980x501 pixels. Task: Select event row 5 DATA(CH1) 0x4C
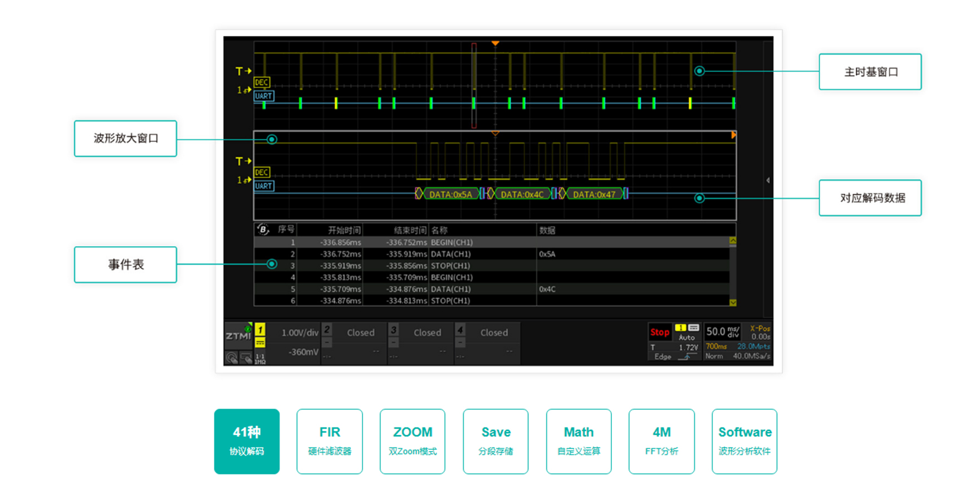(x=492, y=289)
